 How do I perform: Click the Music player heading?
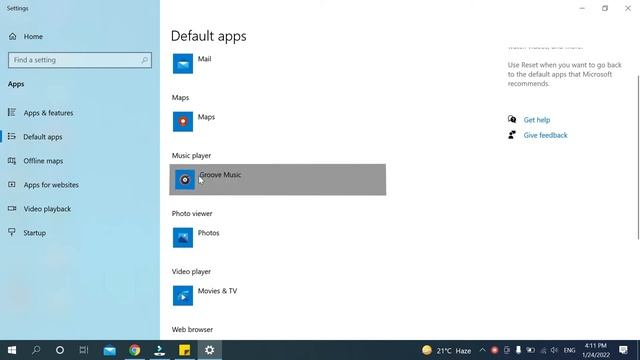click(191, 156)
